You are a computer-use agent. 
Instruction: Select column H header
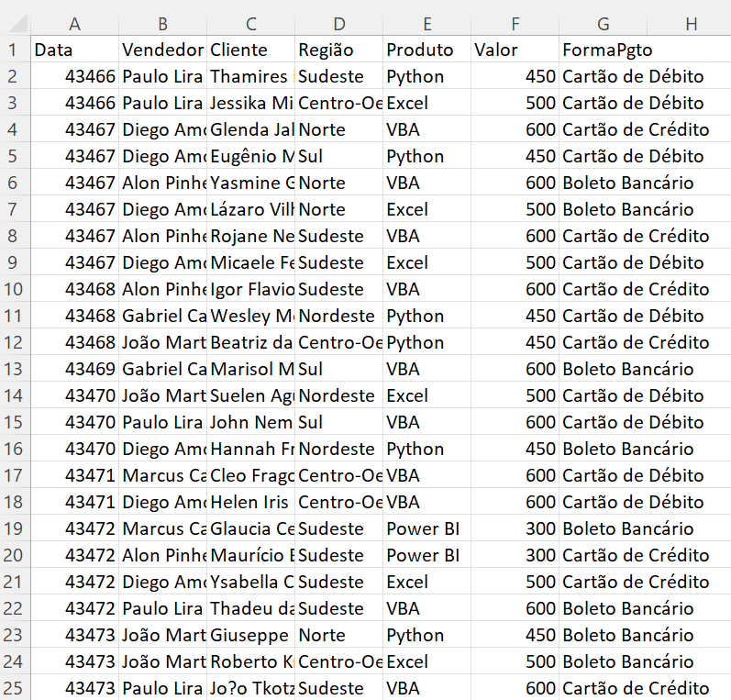690,23
